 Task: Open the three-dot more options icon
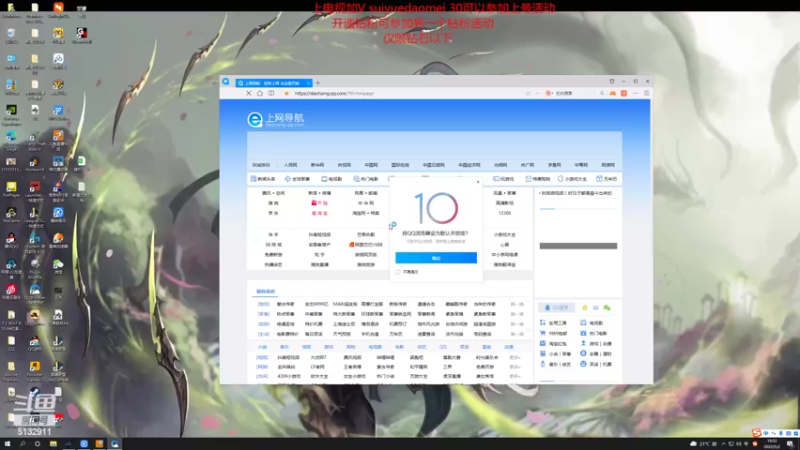click(635, 93)
